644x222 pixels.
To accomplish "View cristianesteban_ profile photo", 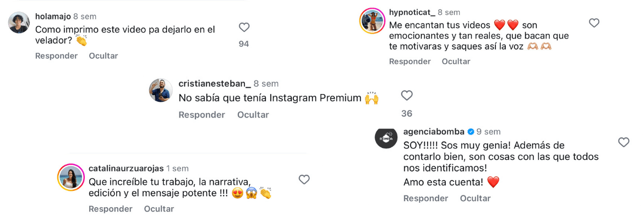I will (160, 90).
